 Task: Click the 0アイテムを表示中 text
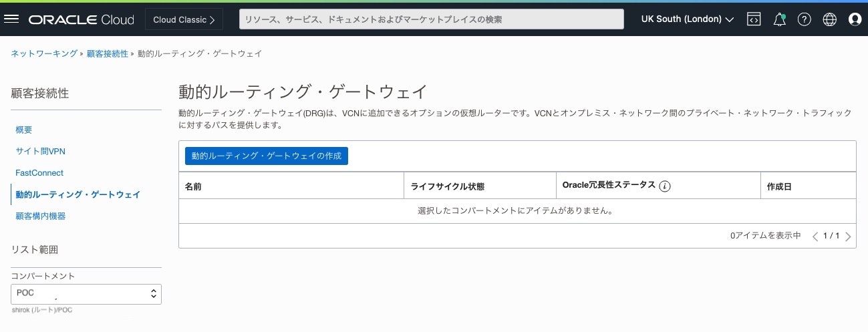coord(766,236)
